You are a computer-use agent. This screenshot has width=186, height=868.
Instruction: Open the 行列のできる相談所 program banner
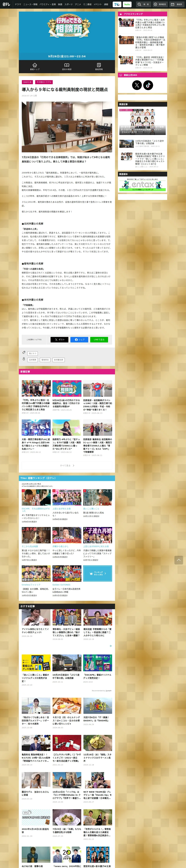[x=67, y=35]
